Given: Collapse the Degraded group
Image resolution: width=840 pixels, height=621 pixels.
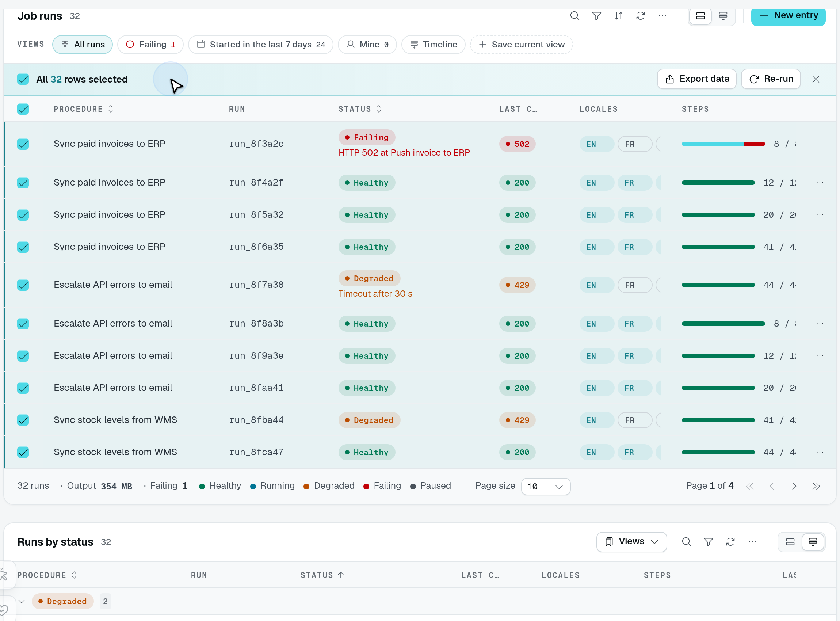Looking at the screenshot, I should point(22,601).
